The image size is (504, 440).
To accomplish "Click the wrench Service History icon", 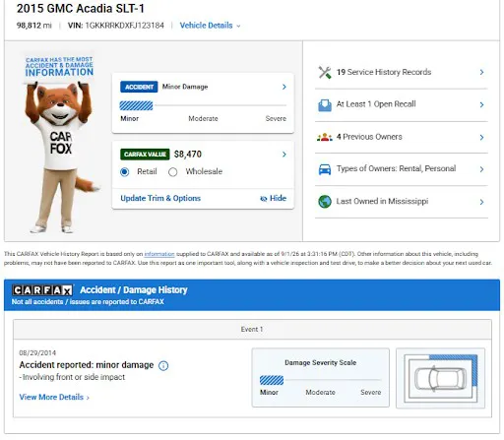I will [325, 72].
